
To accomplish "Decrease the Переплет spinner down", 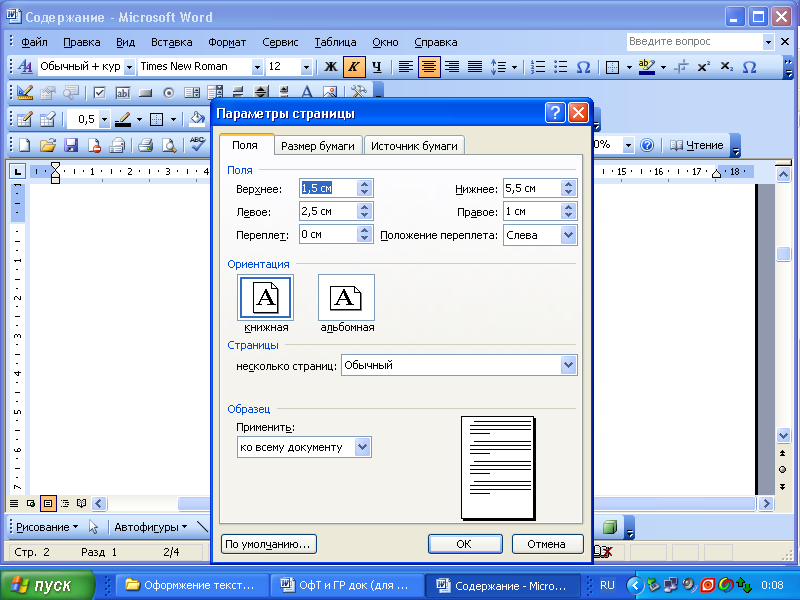I will (x=364, y=239).
